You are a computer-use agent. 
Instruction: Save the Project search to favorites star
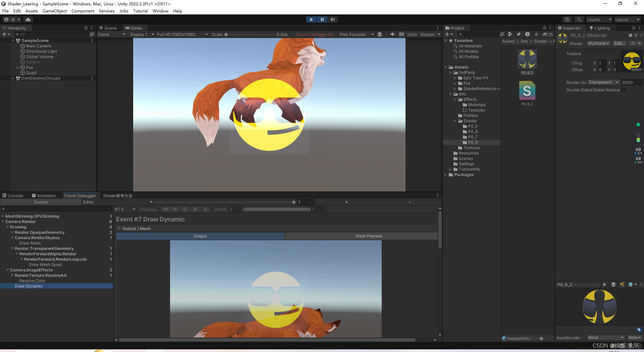pos(536,34)
